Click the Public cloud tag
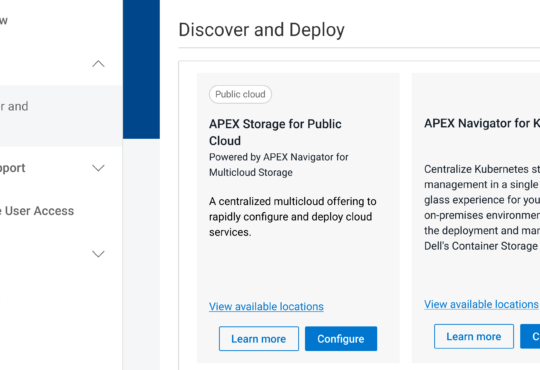The image size is (540, 370). coord(240,94)
